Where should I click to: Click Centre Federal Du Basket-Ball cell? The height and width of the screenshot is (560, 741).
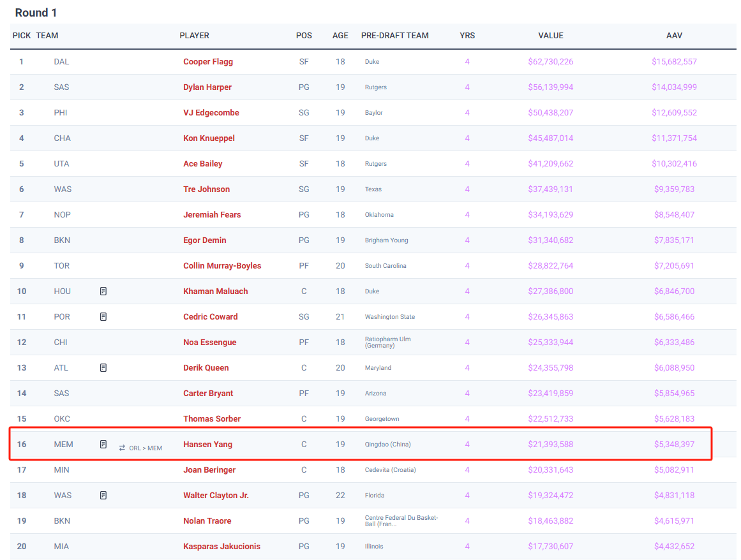[401, 521]
